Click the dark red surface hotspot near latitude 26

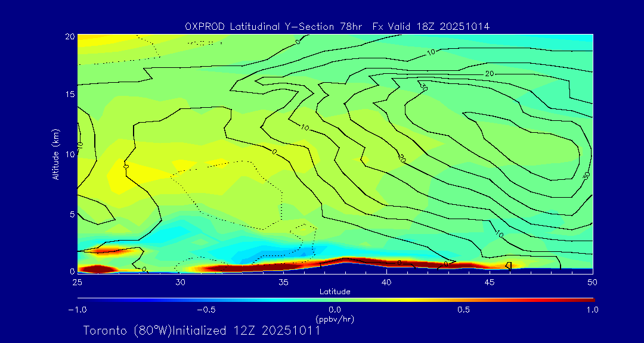98,269
